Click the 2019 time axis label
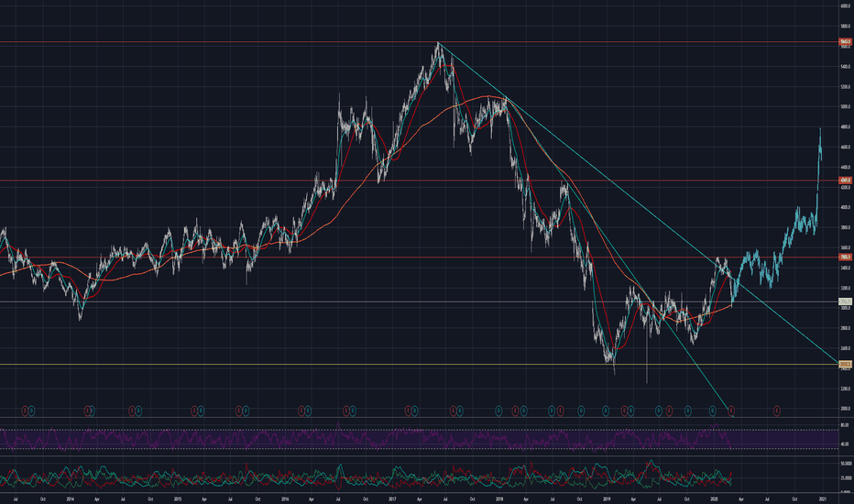 607,499
